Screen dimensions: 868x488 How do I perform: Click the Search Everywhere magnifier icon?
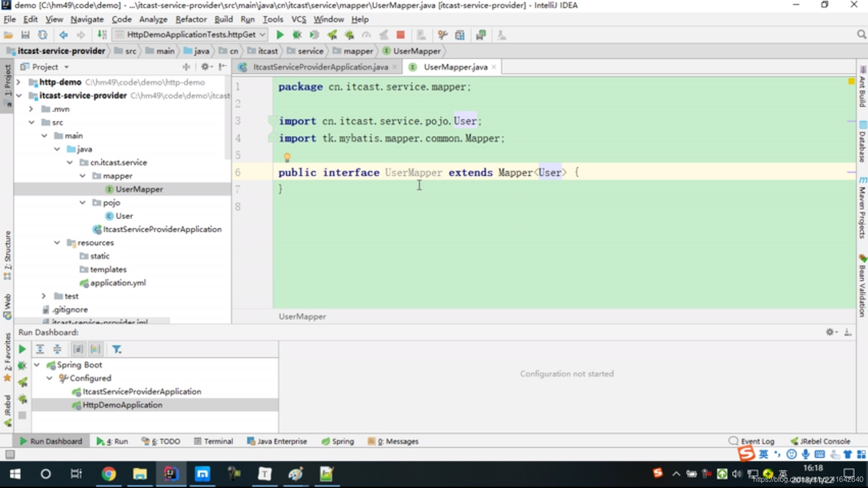coord(861,35)
